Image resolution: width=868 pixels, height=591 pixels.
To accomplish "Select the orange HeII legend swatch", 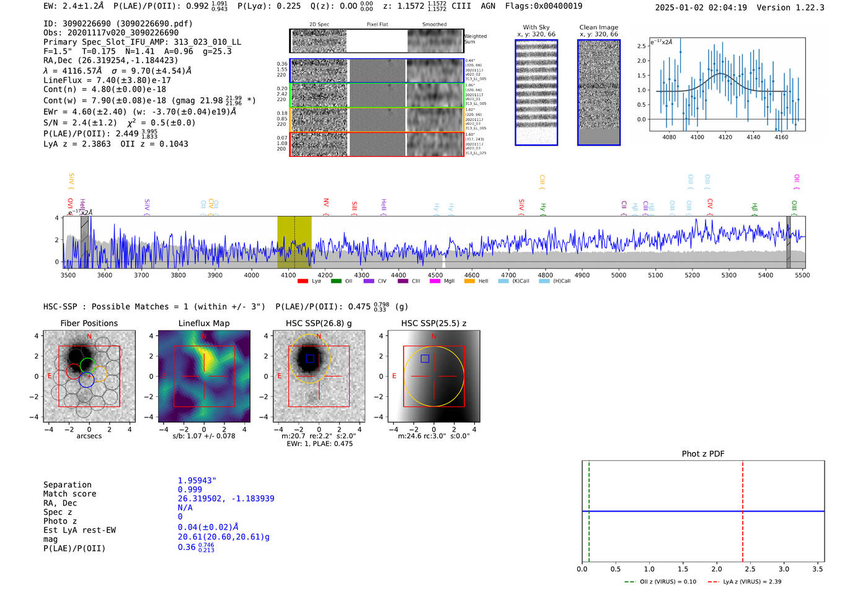I will point(469,281).
